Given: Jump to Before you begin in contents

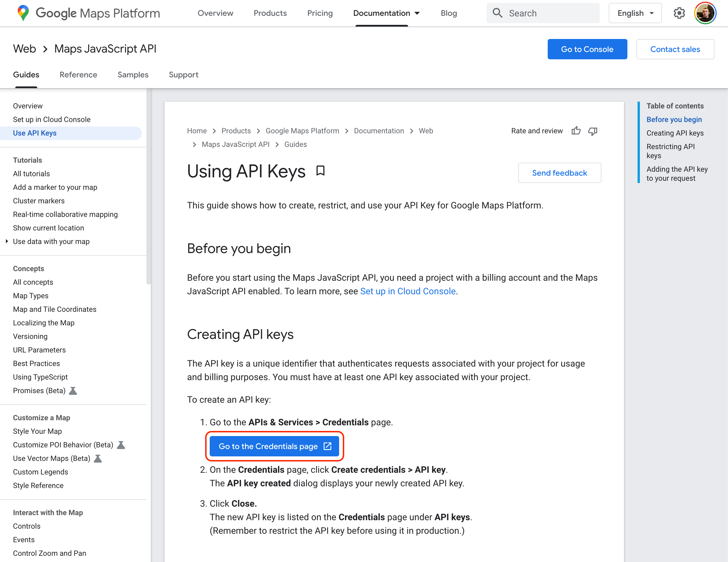Looking at the screenshot, I should (674, 119).
